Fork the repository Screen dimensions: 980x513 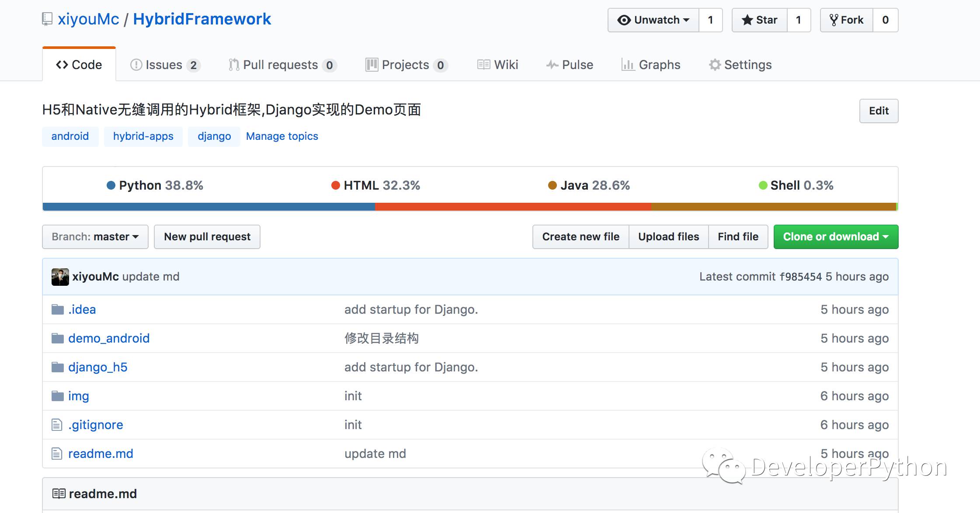pos(847,20)
